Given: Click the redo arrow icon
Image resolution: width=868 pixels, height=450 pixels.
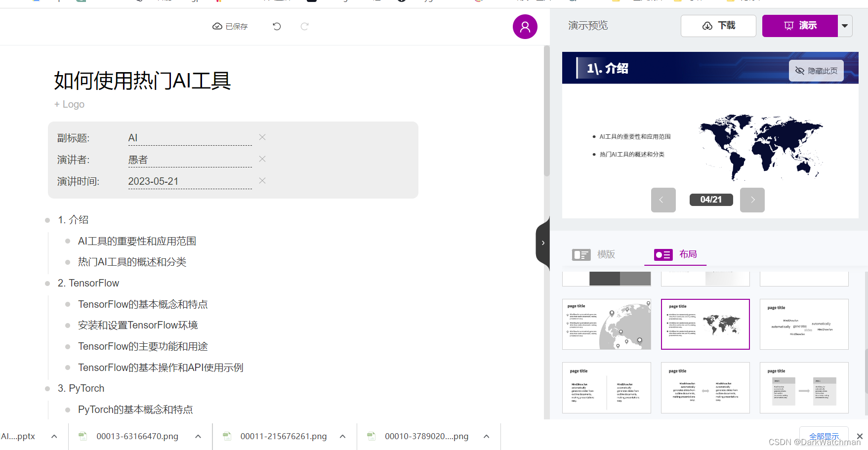Looking at the screenshot, I should [x=304, y=26].
